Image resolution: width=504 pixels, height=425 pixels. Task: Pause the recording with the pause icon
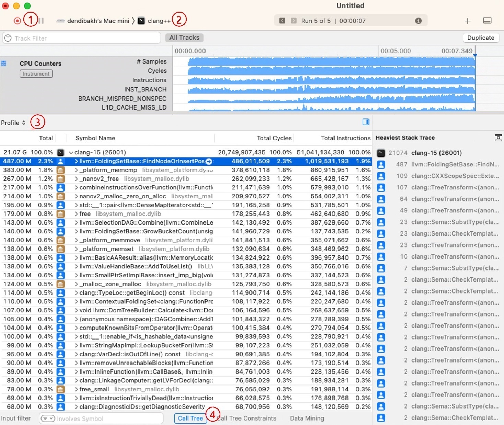[x=40, y=21]
